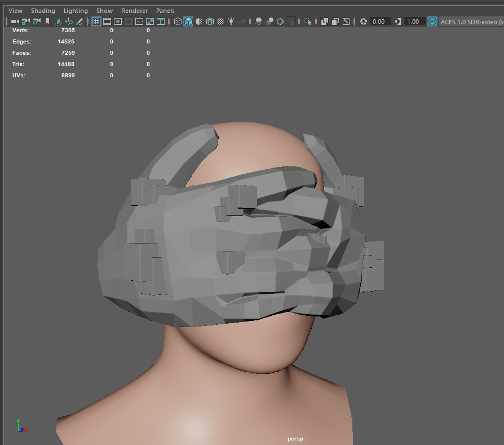Image resolution: width=504 pixels, height=445 pixels.
Task: Click the Faces count 7259
Action: tap(68, 52)
